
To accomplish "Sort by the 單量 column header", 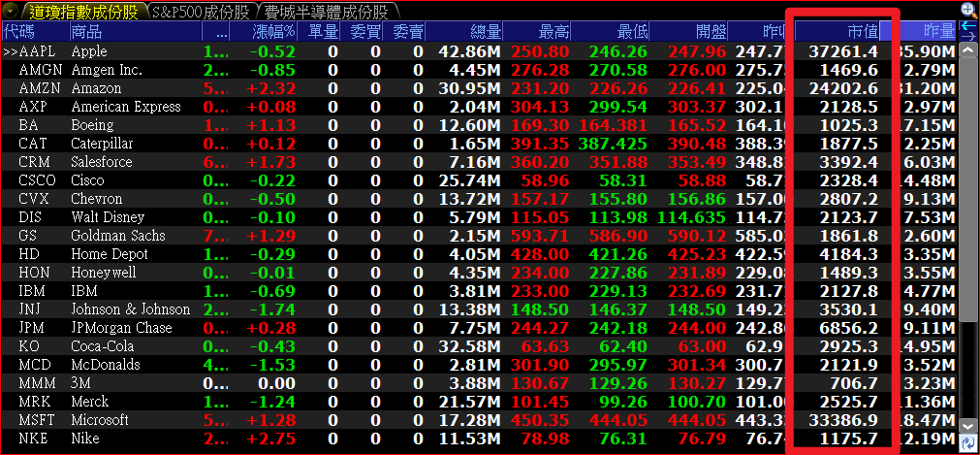I will (x=318, y=31).
